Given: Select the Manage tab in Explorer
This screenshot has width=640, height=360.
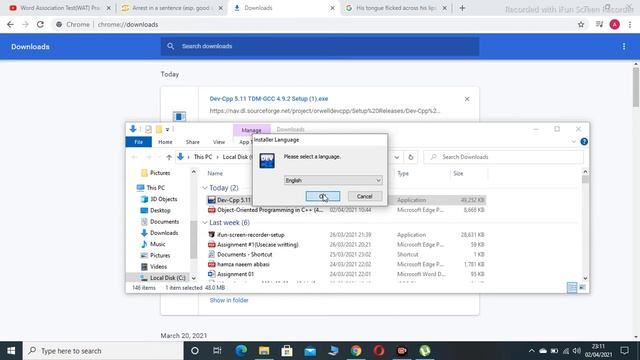Looking at the screenshot, I should click(251, 130).
